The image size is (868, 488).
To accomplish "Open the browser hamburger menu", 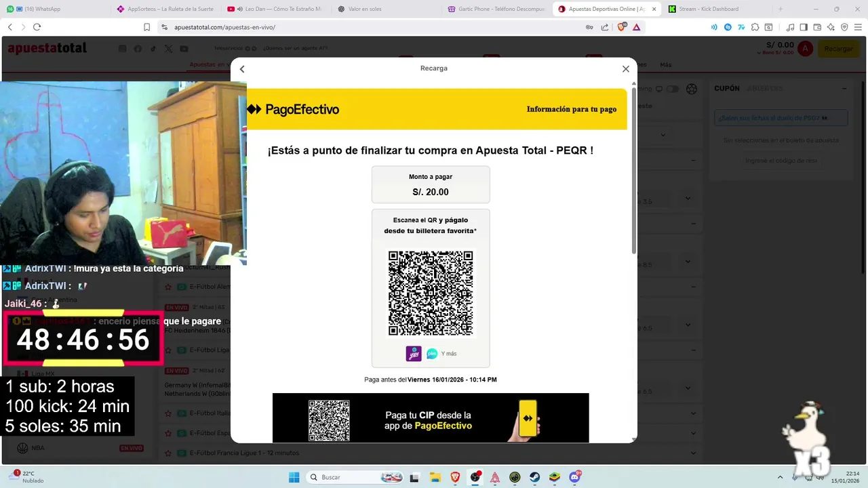I will point(858,27).
